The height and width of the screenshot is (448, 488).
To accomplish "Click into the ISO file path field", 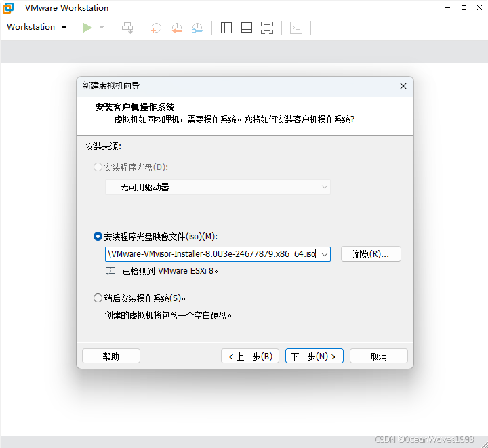I will coord(211,254).
